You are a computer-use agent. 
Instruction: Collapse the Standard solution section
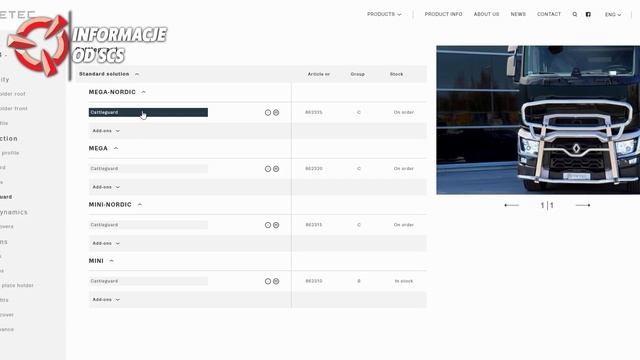pos(109,74)
